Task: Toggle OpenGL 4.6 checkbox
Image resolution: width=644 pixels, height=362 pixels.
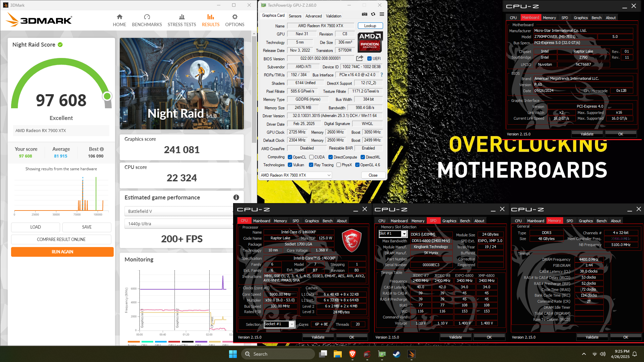Action: pos(357,165)
